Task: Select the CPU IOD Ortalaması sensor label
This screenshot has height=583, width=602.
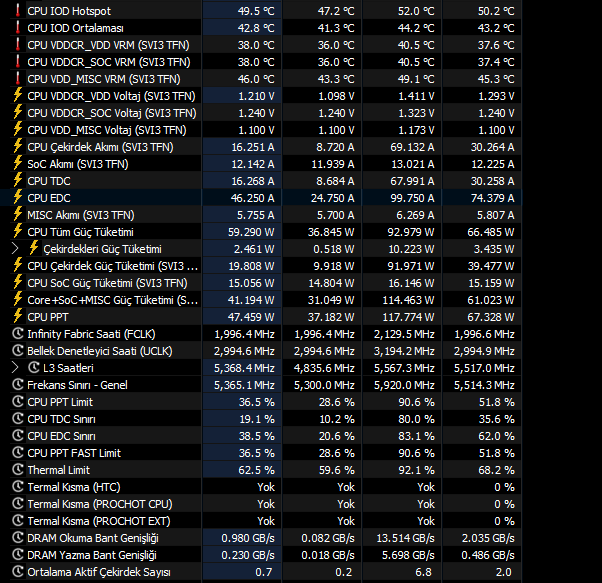Action: pos(76,28)
